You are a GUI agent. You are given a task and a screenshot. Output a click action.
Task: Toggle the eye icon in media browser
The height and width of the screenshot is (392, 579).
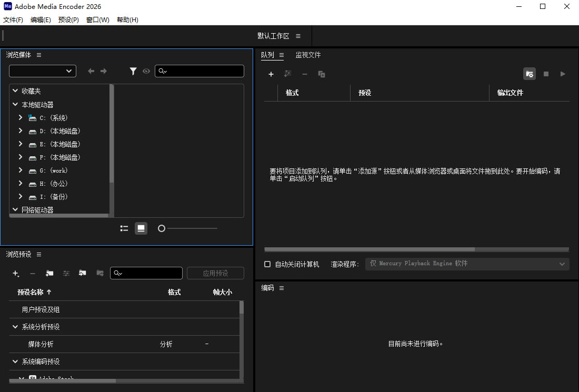pyautogui.click(x=146, y=71)
